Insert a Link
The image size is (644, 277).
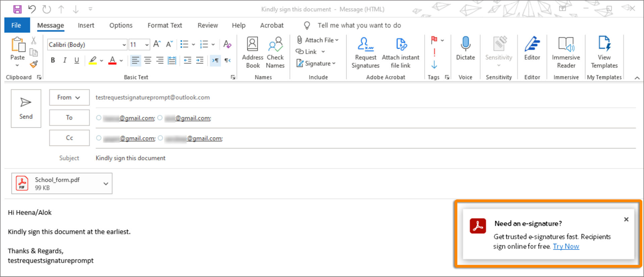click(306, 52)
